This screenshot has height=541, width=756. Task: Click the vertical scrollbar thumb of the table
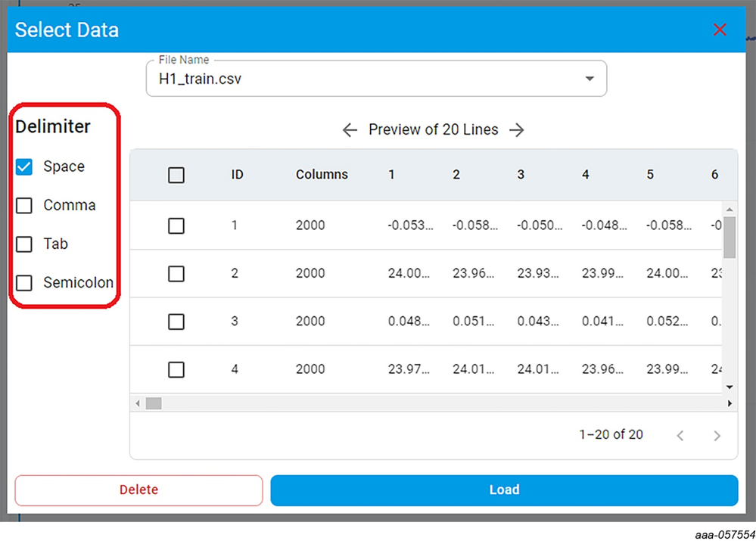[x=730, y=238]
